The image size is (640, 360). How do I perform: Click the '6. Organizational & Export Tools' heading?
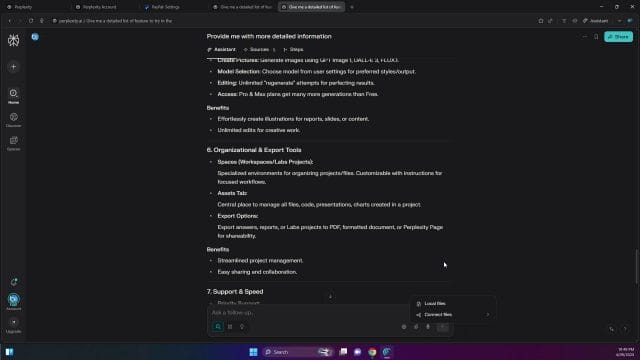[254, 150]
